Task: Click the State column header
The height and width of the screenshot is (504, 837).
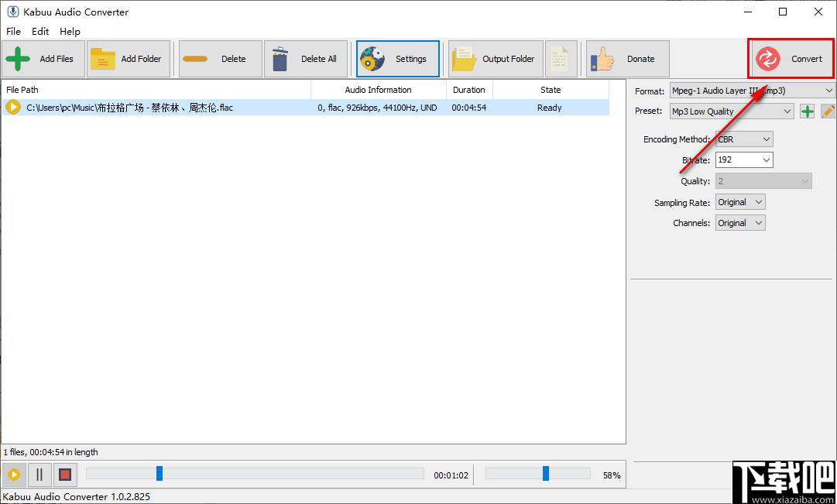Action: (x=551, y=90)
